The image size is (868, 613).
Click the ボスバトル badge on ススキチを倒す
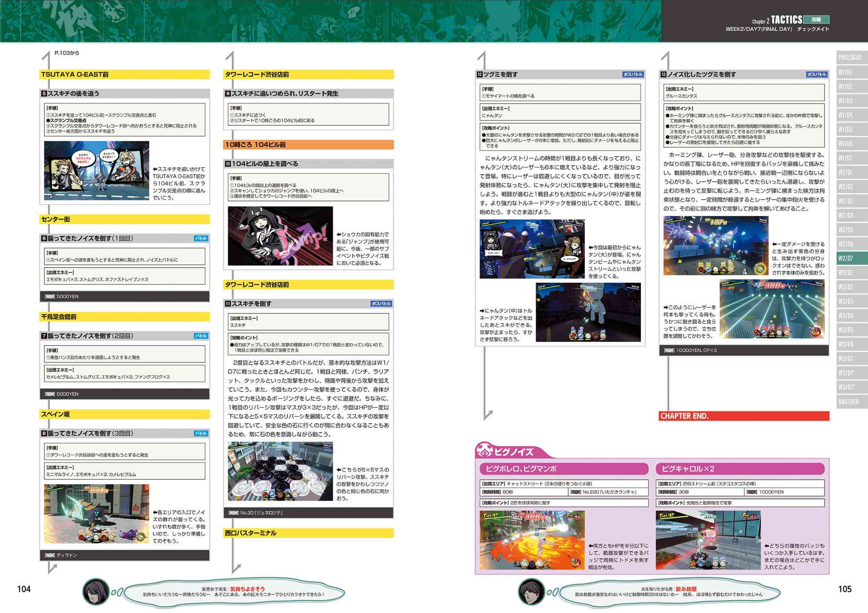coord(381,304)
